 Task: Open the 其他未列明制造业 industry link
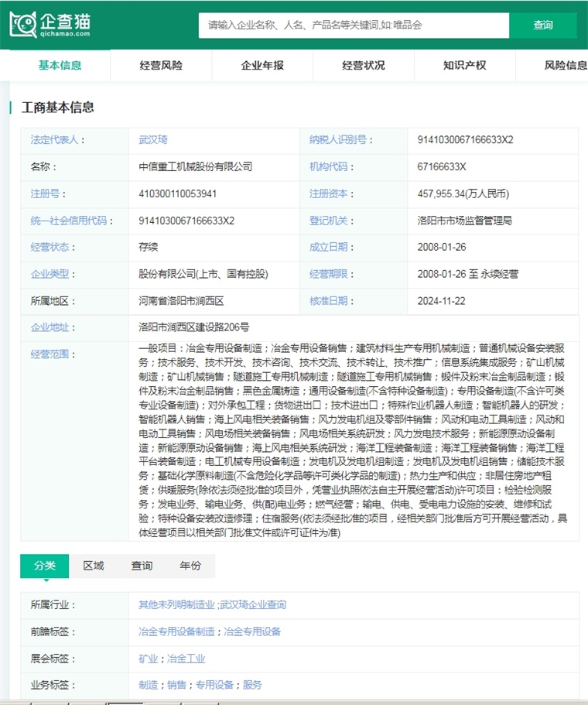176,605
